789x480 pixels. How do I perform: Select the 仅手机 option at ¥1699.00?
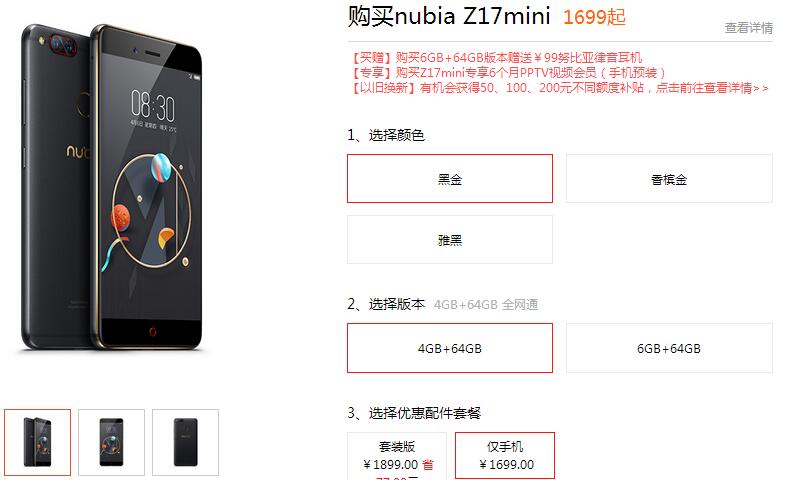[x=505, y=455]
